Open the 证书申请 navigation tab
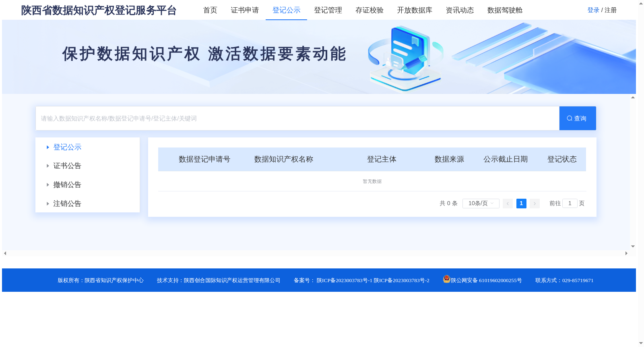This screenshot has width=644, height=347. coord(245,10)
